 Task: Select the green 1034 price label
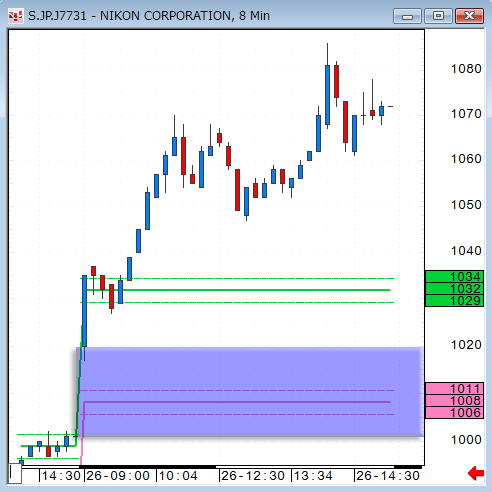[454, 277]
